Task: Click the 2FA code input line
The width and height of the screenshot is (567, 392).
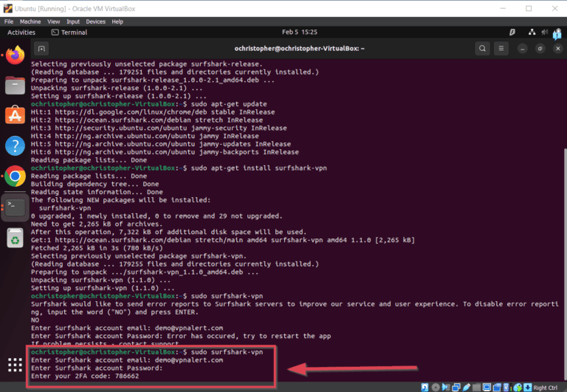Action: tap(85, 376)
